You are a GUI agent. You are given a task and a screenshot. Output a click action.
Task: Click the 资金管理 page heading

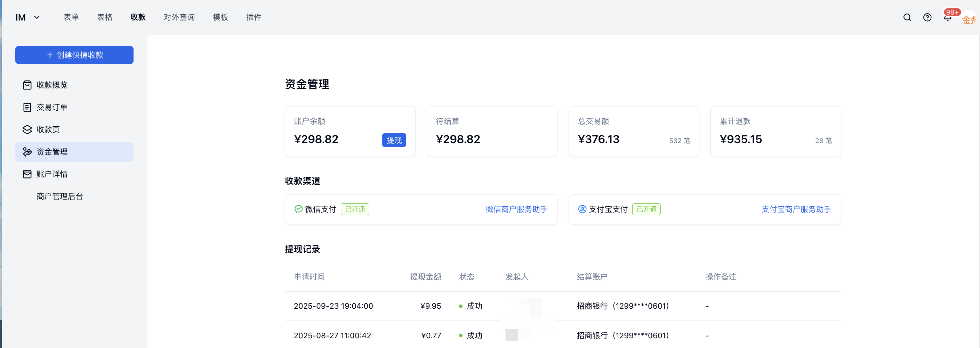(x=307, y=84)
